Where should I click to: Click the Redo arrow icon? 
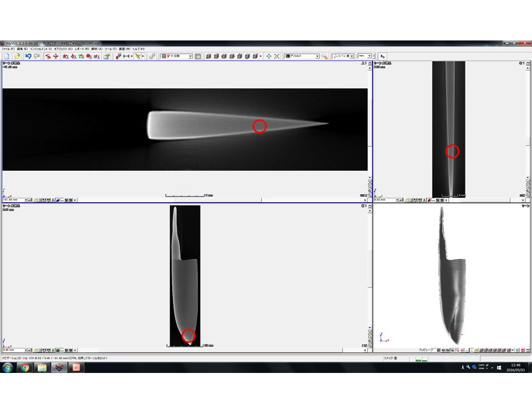point(37,56)
